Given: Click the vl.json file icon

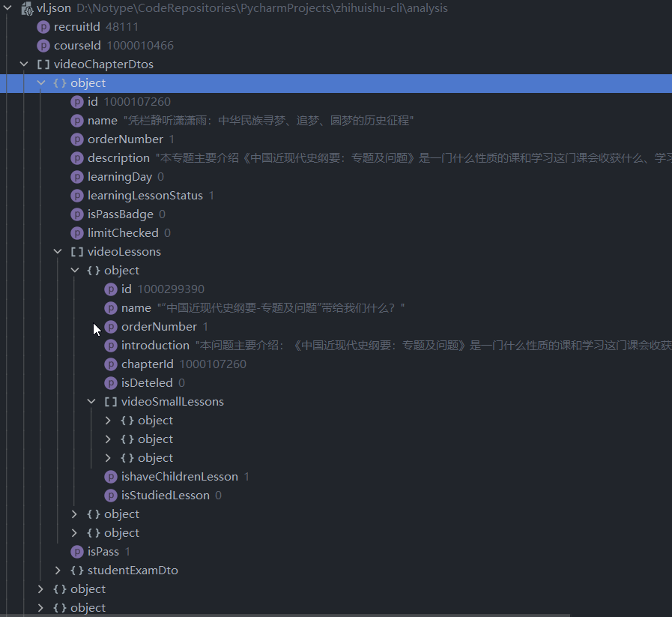Looking at the screenshot, I should 26,8.
